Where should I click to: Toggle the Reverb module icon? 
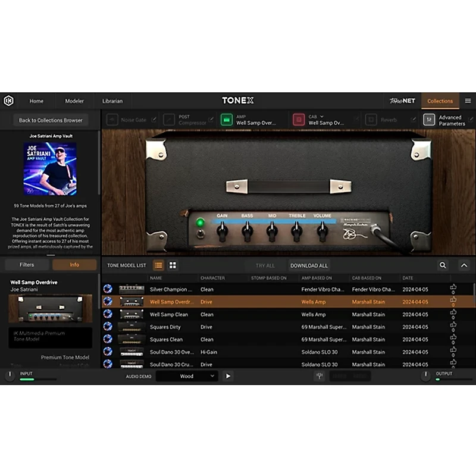click(371, 120)
